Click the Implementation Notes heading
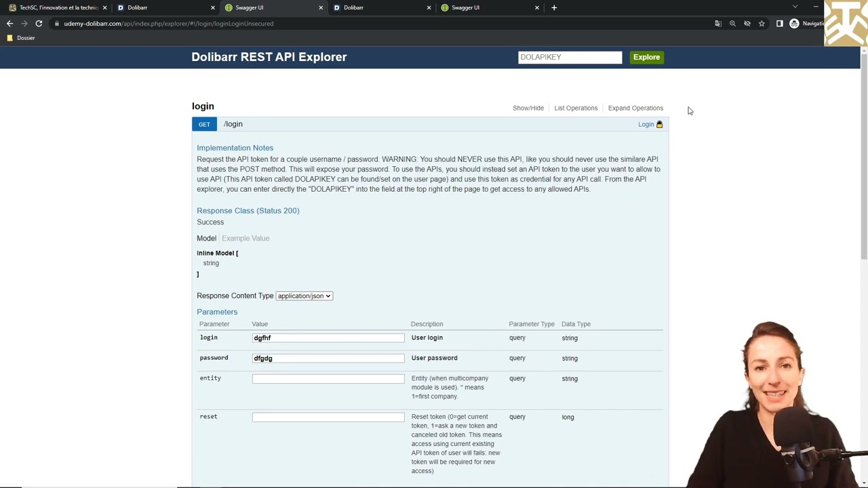The height and width of the screenshot is (488, 868). (235, 148)
